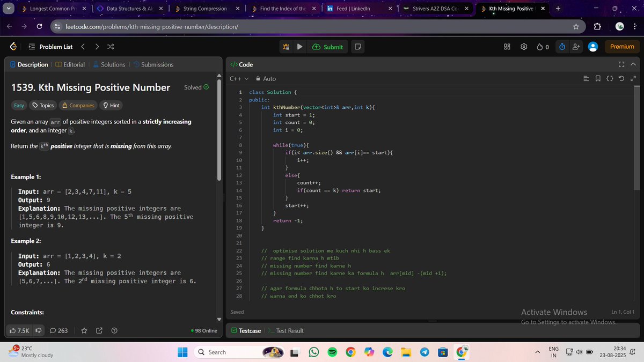The width and height of the screenshot is (644, 362).
Task: Open the Test Result tab
Action: pyautogui.click(x=287, y=330)
